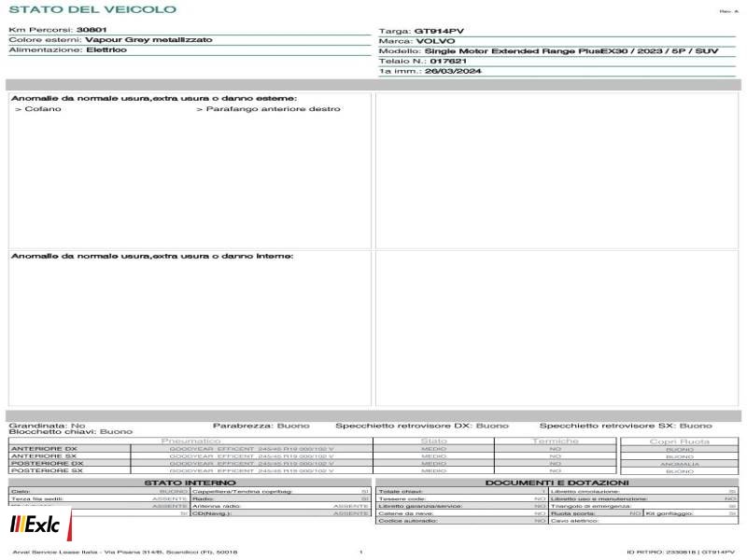Viewport: 747px width, 560px height.
Task: Click the "Cavo elettrico" row label
Action: (x=574, y=521)
